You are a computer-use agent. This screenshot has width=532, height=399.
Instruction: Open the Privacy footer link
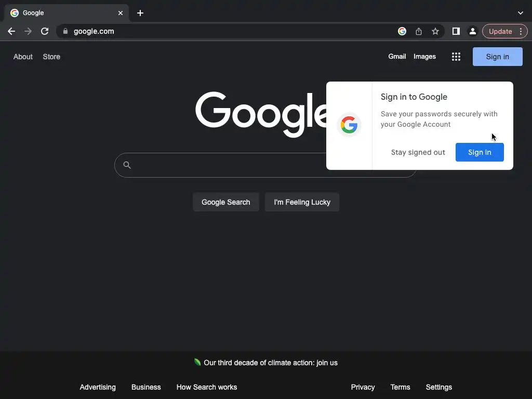(x=363, y=387)
